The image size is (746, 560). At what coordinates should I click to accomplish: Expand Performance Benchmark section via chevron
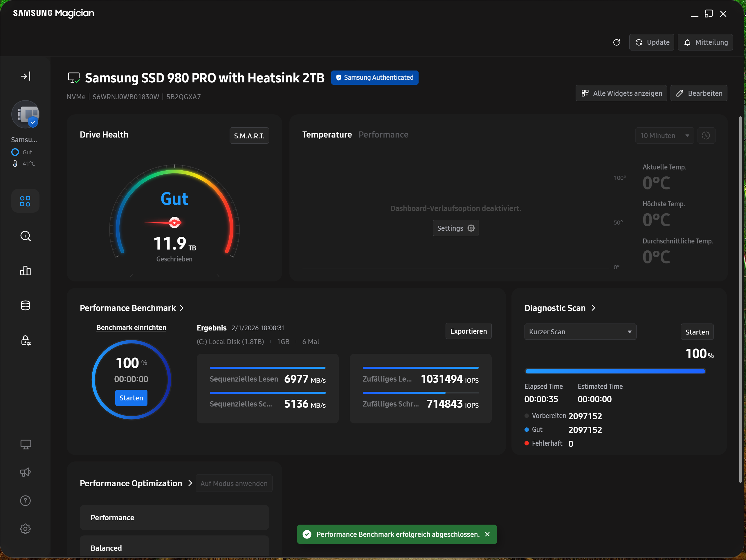pos(182,308)
